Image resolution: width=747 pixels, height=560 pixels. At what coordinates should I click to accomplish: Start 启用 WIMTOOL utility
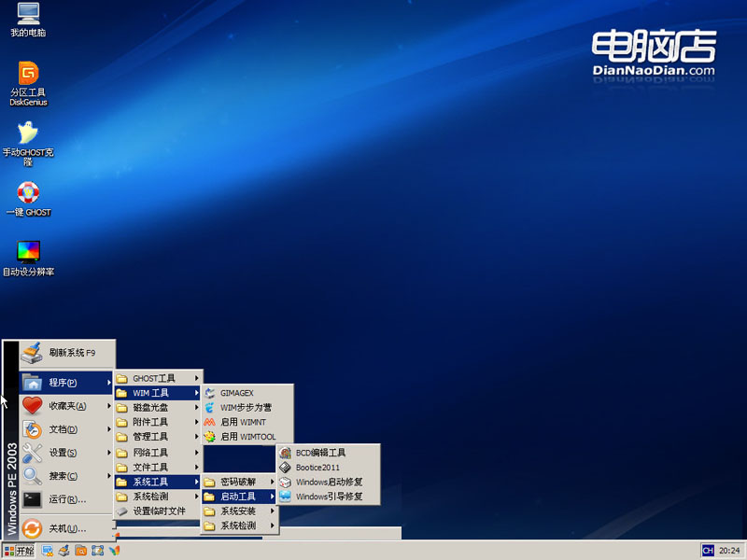[x=246, y=437]
